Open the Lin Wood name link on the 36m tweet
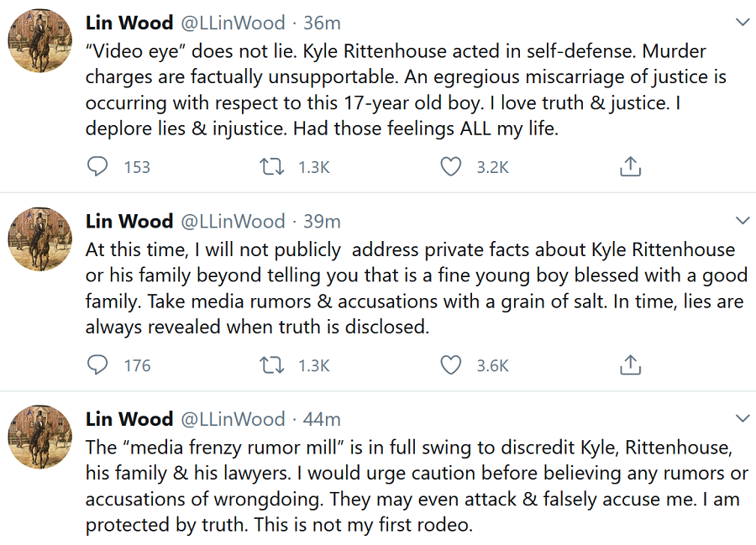 pyautogui.click(x=129, y=23)
